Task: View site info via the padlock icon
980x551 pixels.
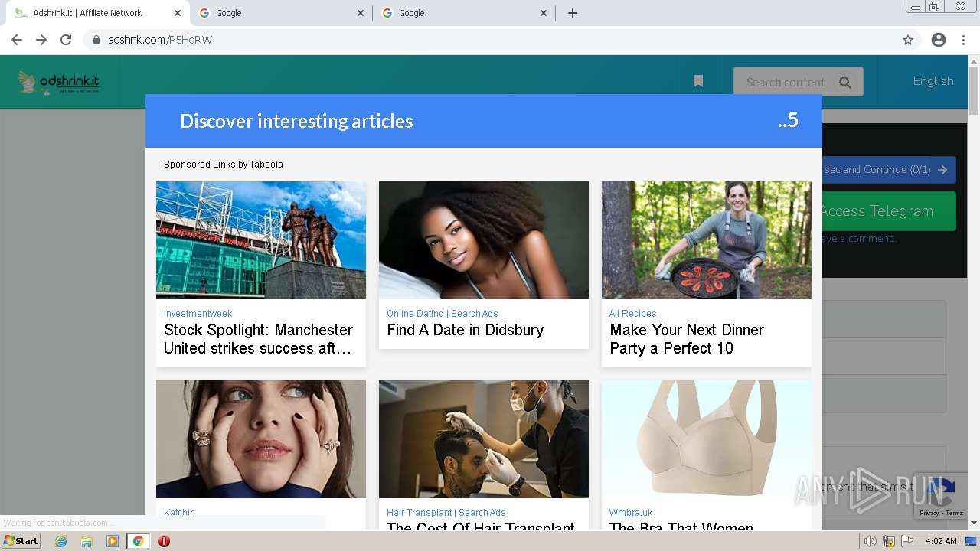Action: [x=96, y=40]
